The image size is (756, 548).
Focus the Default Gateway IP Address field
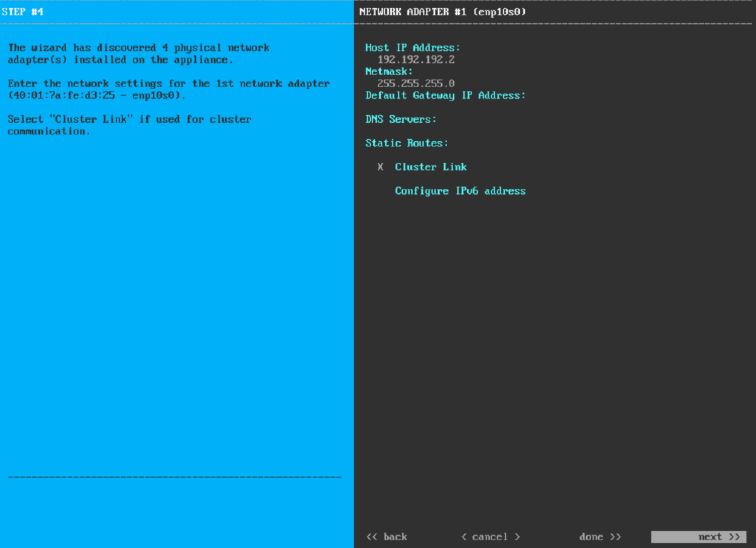445,95
